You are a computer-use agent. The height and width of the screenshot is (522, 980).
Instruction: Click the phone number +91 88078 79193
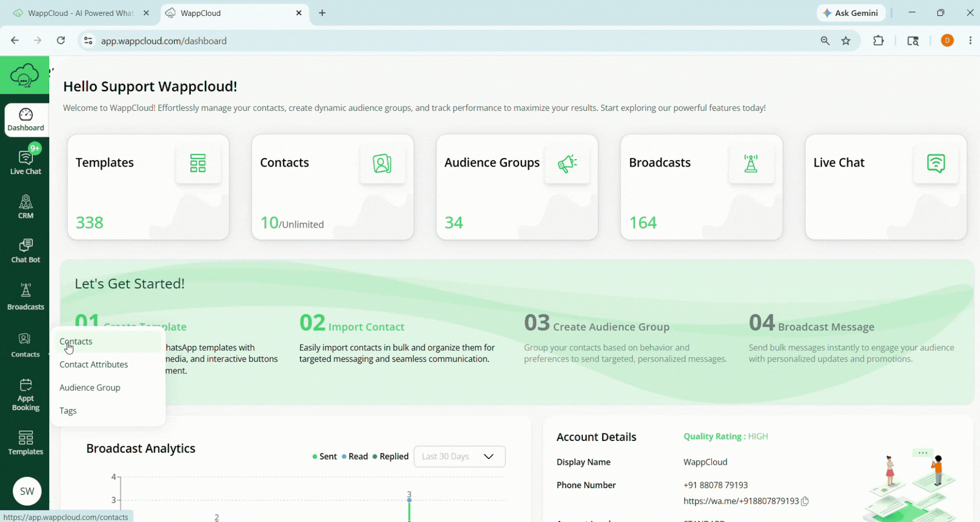715,485
